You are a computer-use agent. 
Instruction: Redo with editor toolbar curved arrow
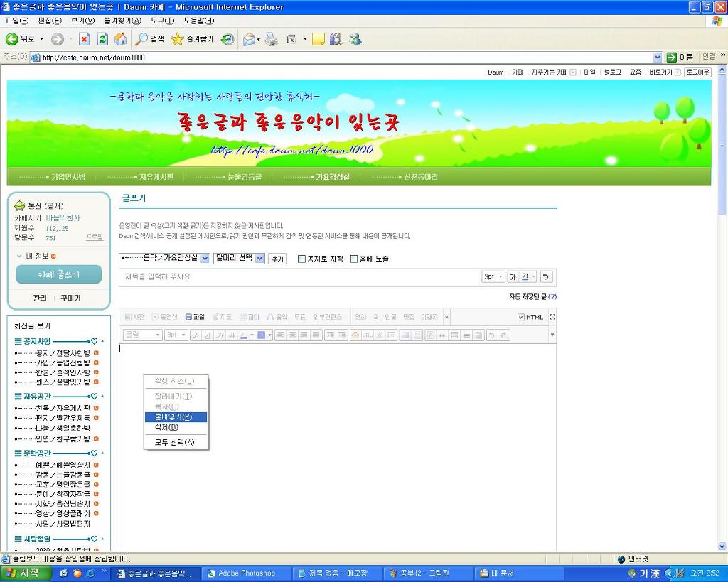(503, 335)
